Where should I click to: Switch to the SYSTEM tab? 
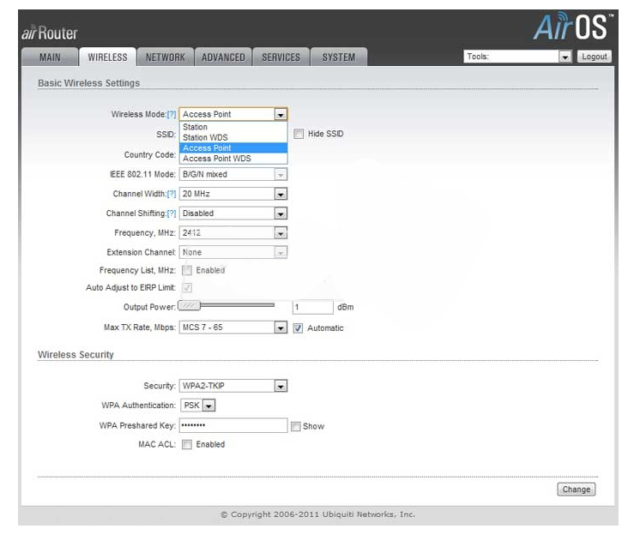pos(339,57)
